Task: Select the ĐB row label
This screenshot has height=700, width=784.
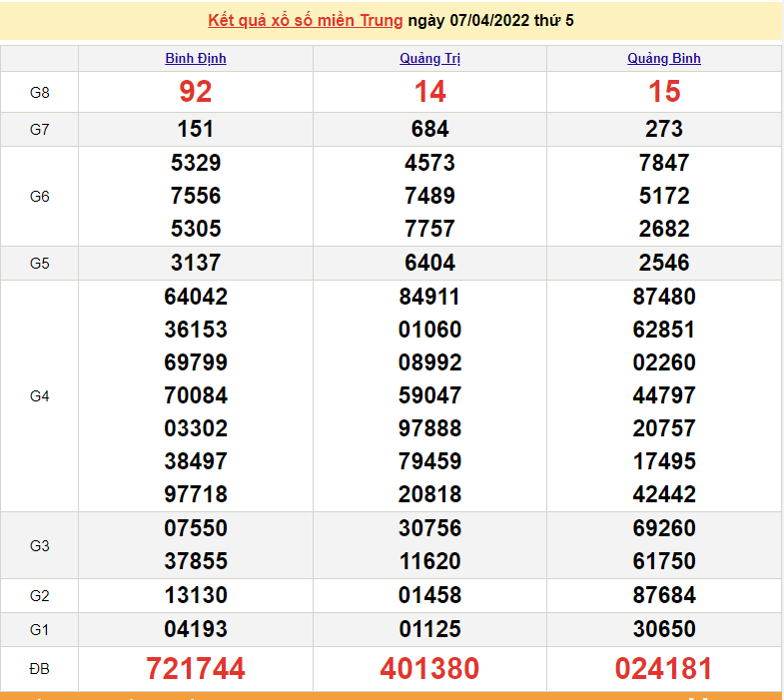Action: point(39,668)
